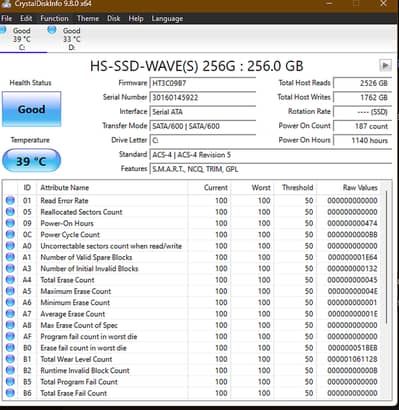Screen dimensions: 399x410
Task: Click the status icon for Total Erase Count
Action: click(10, 280)
